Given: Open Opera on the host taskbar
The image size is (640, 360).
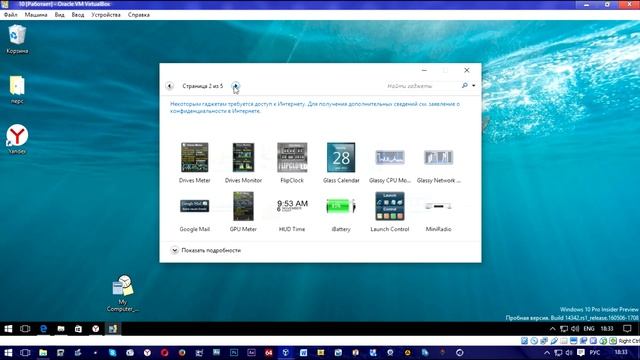Looking at the screenshot, I should (164, 353).
